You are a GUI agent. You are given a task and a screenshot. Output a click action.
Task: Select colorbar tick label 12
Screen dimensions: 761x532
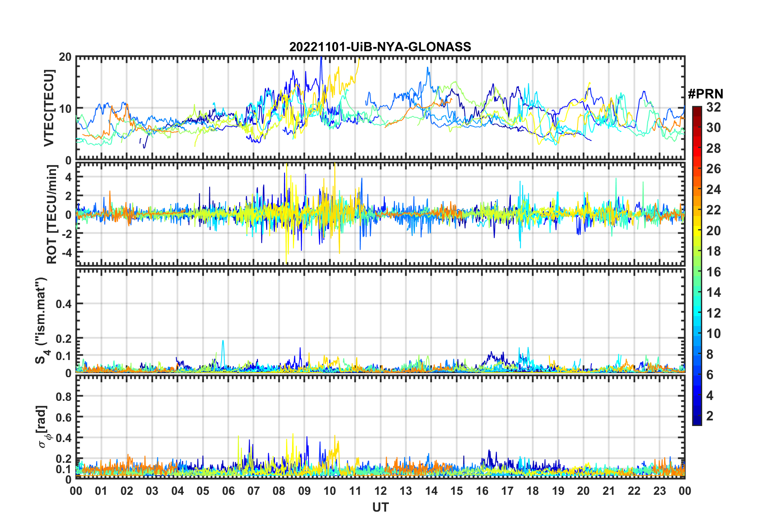(713, 313)
